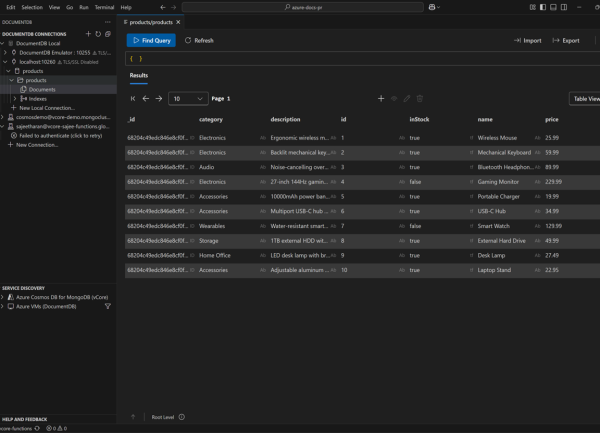The image size is (600, 433).
Task: Click the category column header
Action: (x=211, y=119)
